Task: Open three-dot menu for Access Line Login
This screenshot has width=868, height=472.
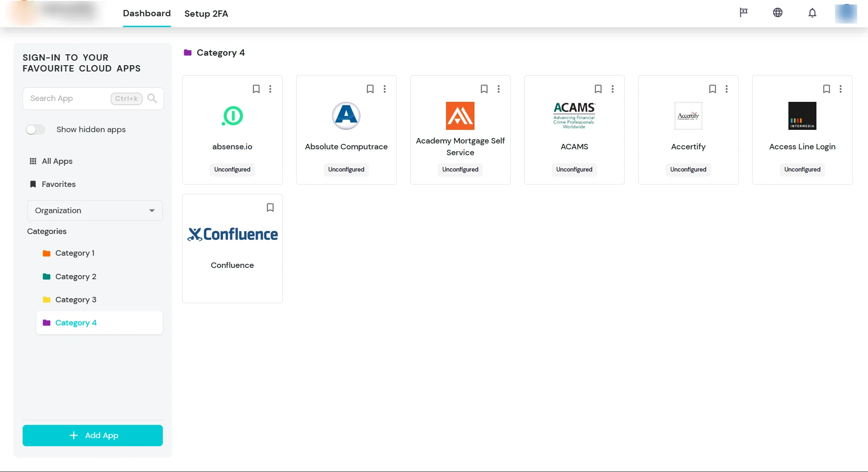Action: click(x=840, y=89)
